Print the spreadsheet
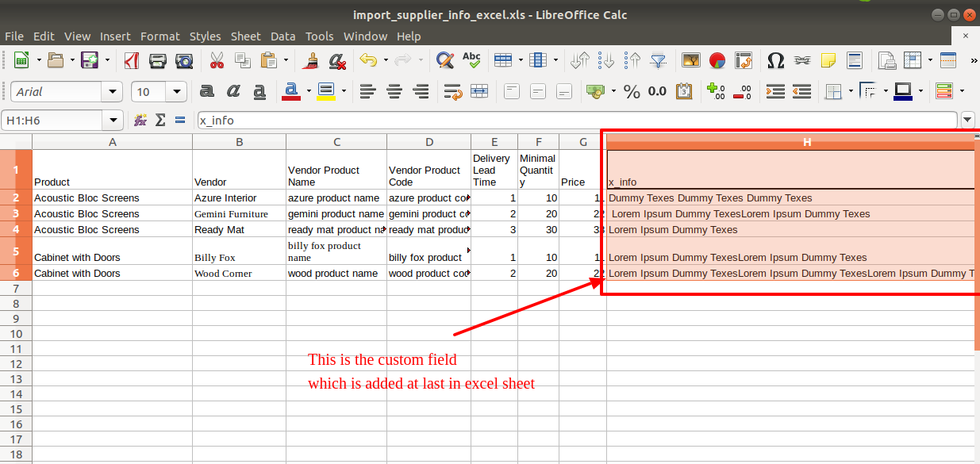 tap(158, 60)
